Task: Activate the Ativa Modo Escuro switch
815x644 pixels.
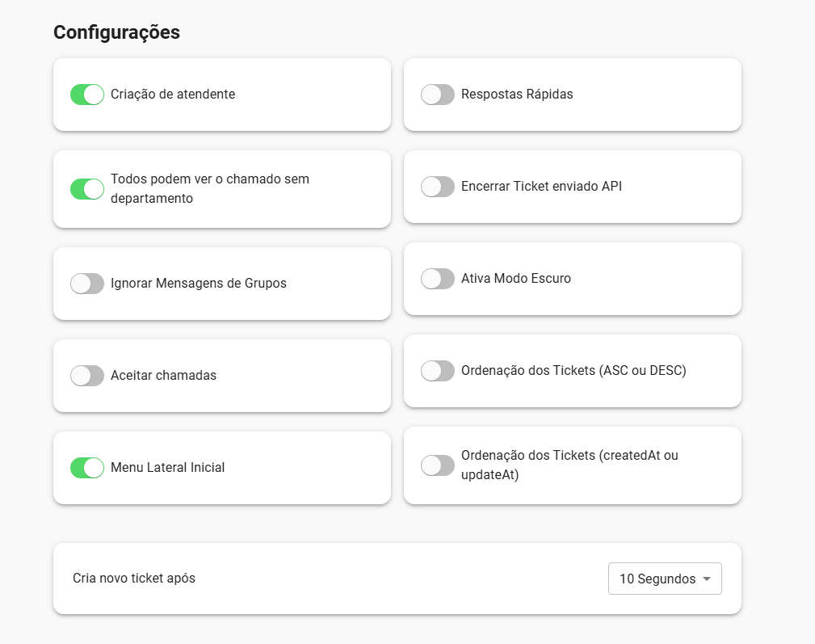Action: click(438, 279)
